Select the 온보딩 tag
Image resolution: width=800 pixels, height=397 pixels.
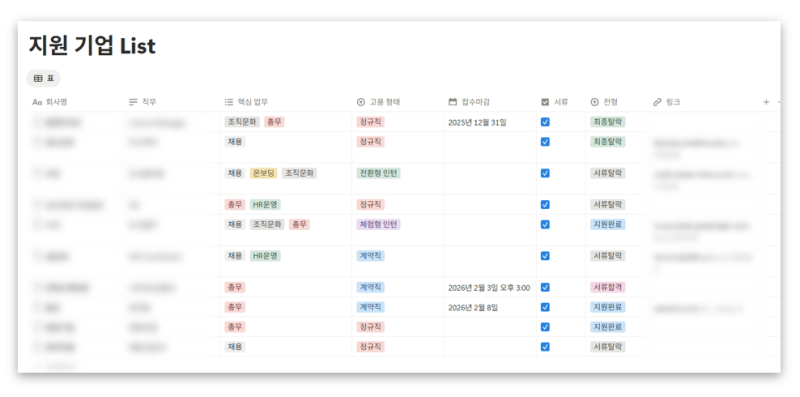pyautogui.click(x=264, y=173)
